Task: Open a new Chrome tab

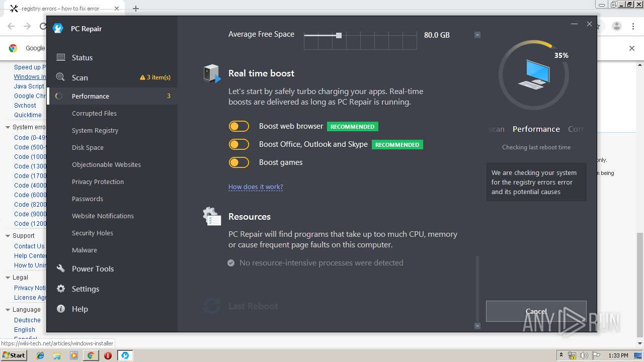Action: (136, 9)
